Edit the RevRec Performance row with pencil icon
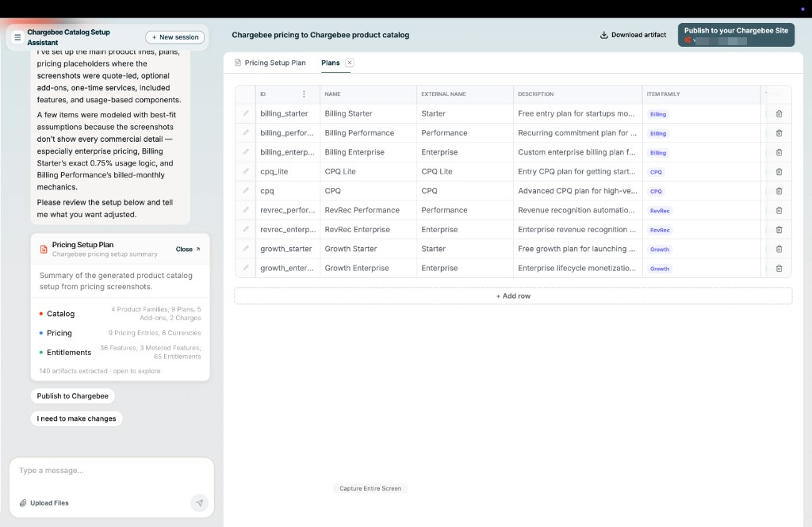812x527 pixels. click(x=246, y=210)
